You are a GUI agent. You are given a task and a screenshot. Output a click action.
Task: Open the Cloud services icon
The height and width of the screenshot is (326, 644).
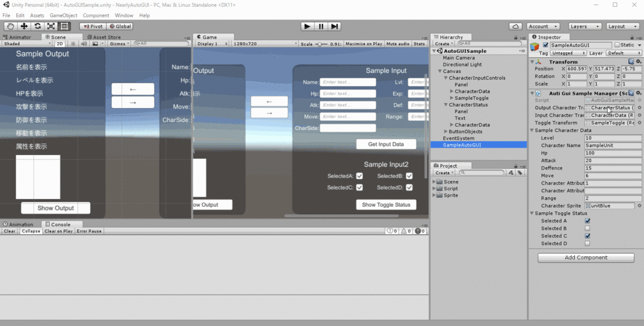(x=516, y=26)
